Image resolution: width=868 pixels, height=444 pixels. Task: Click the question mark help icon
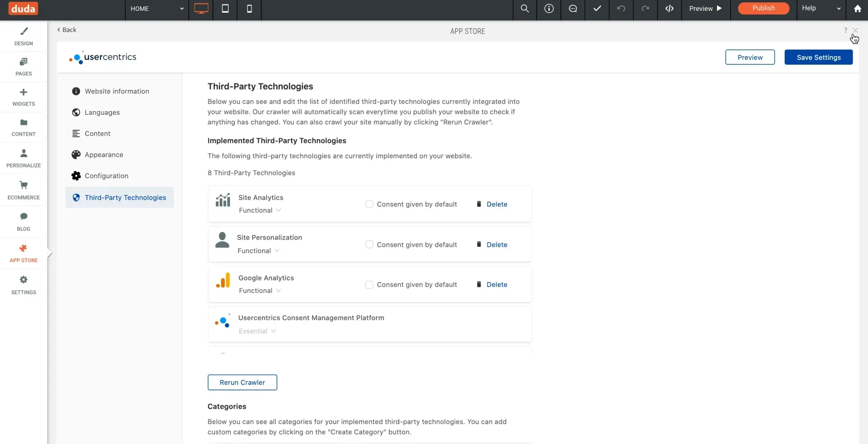(x=845, y=30)
